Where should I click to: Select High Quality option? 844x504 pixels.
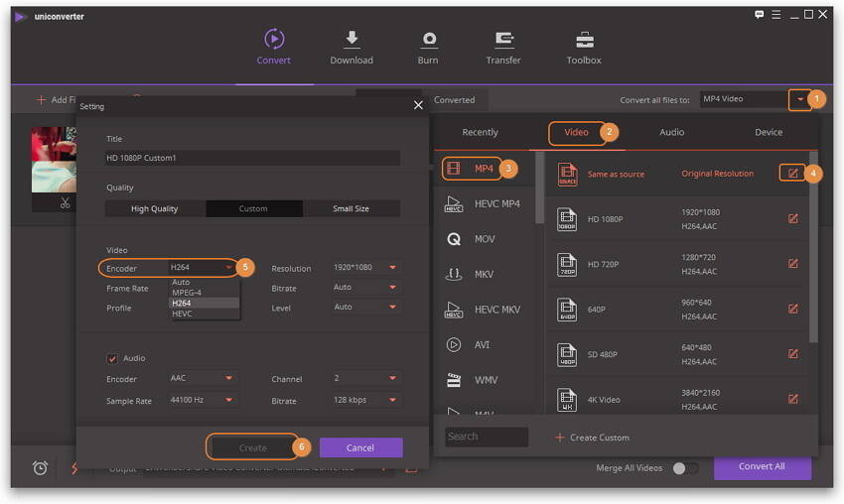[155, 208]
